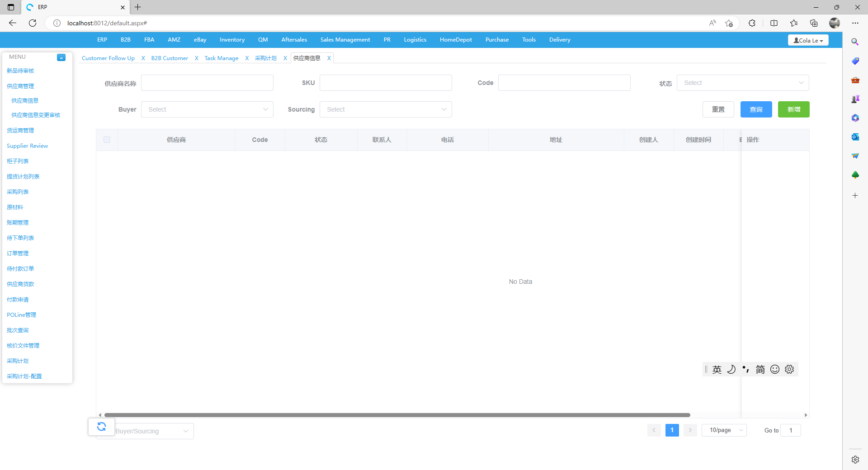The image size is (868, 470).
Task: Open the browser extensions icon
Action: tap(752, 23)
